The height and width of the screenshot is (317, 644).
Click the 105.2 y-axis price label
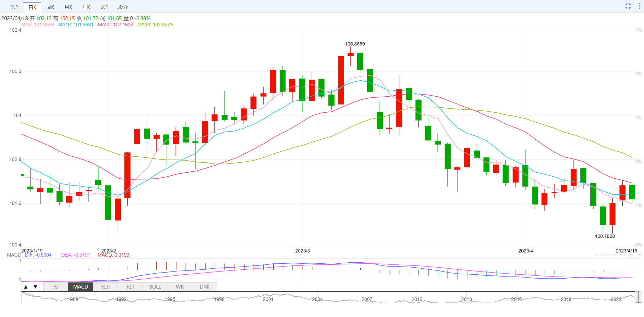[15, 71]
